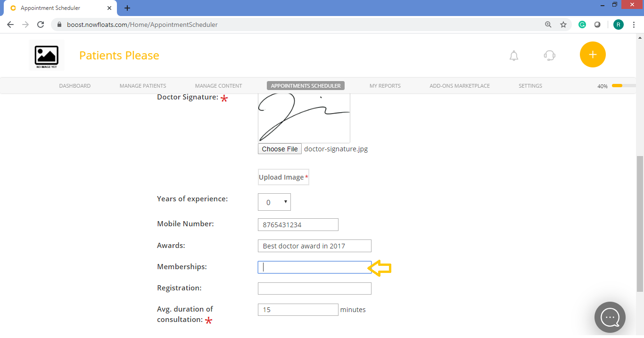644x338 pixels.
Task: Go back with browser back arrow
Action: (10, 25)
